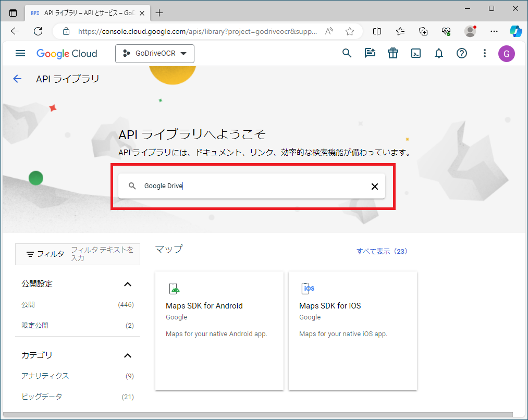Image resolution: width=528 pixels, height=420 pixels.
Task: Filter by ビッグデータ category
Action: click(78, 397)
